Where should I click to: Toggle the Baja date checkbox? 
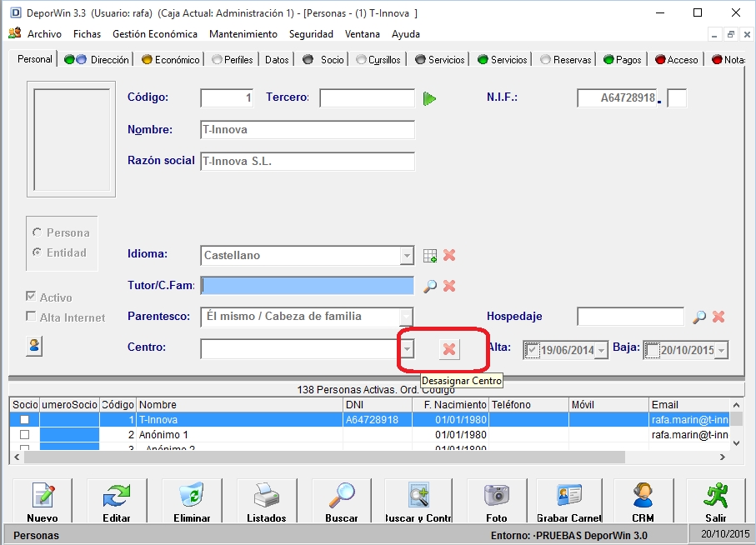(652, 350)
